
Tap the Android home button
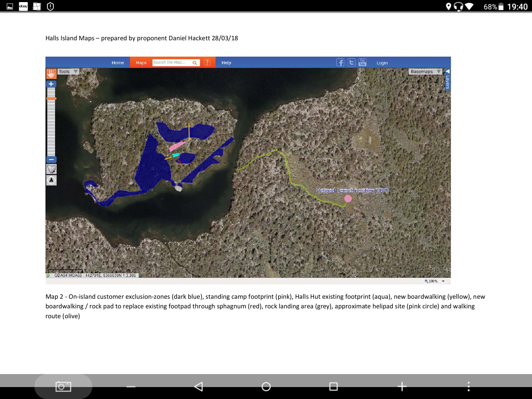pyautogui.click(x=266, y=387)
